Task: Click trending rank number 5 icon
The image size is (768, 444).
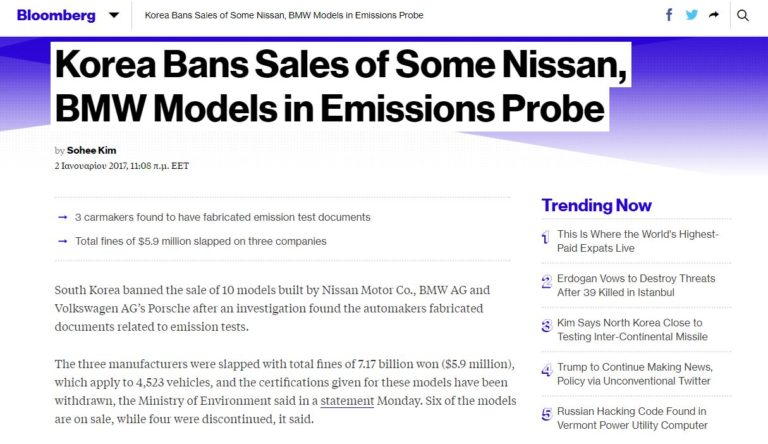Action: tap(546, 415)
